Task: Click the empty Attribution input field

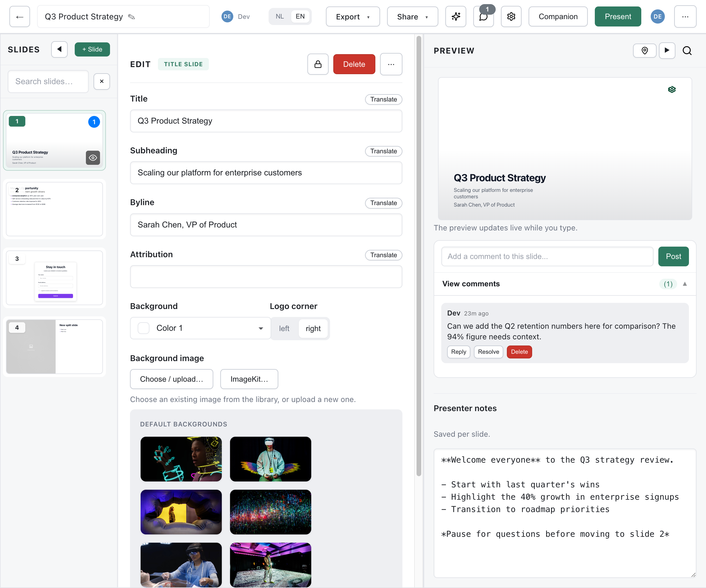Action: (266, 277)
